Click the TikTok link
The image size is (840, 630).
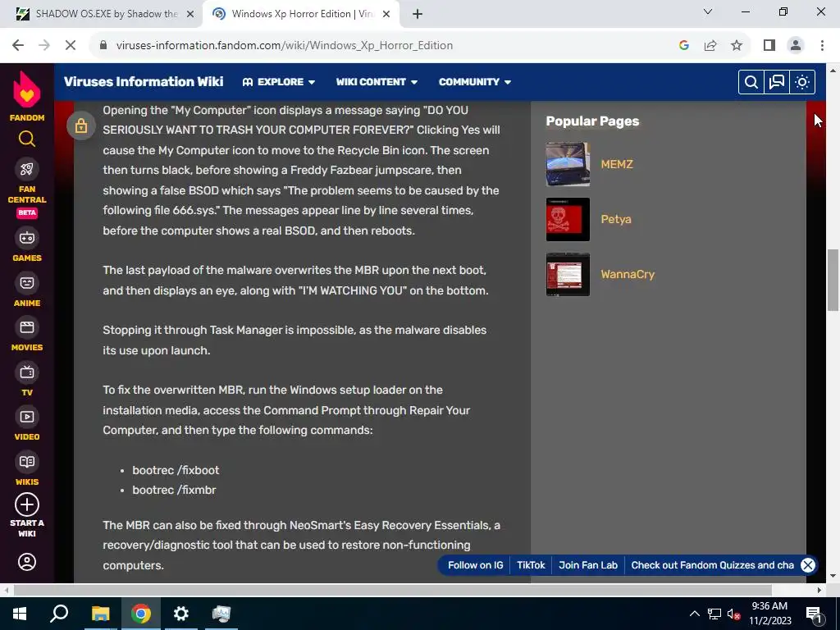(531, 565)
